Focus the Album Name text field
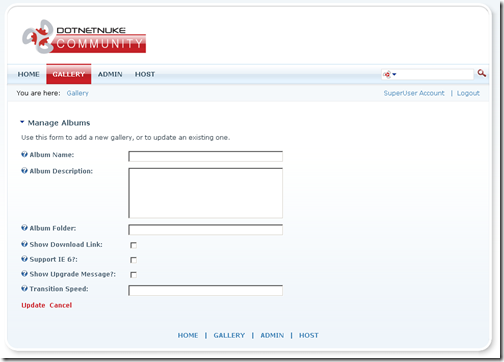 click(x=205, y=156)
